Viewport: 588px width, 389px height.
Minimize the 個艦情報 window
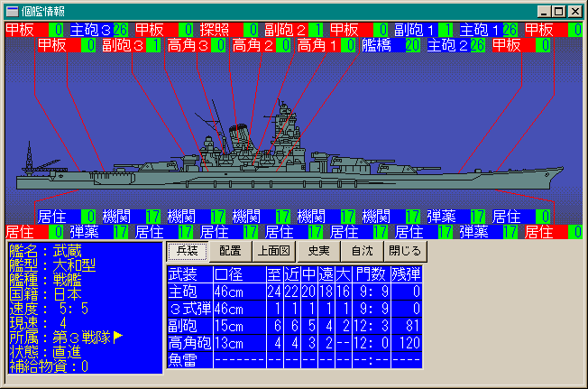(x=545, y=11)
